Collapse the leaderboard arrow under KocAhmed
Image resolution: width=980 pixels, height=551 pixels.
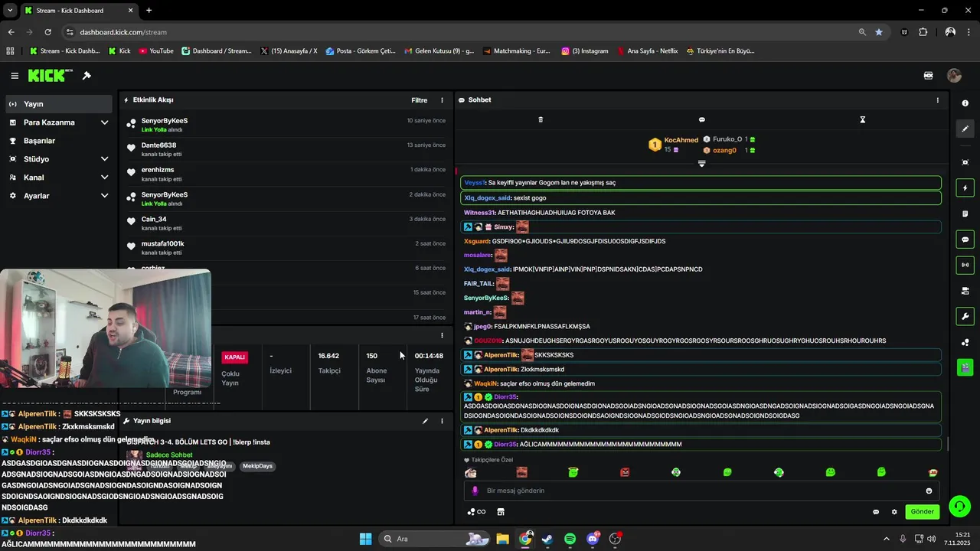(x=701, y=164)
